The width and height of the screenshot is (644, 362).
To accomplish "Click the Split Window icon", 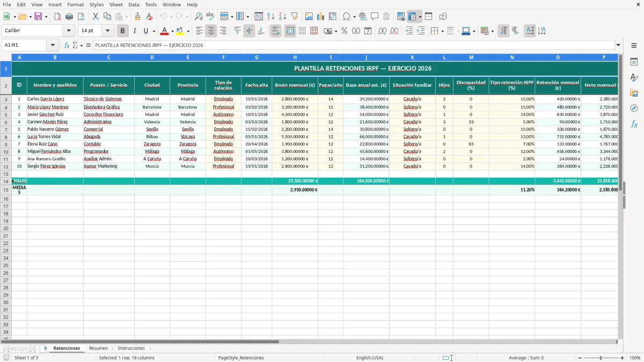I will (428, 17).
